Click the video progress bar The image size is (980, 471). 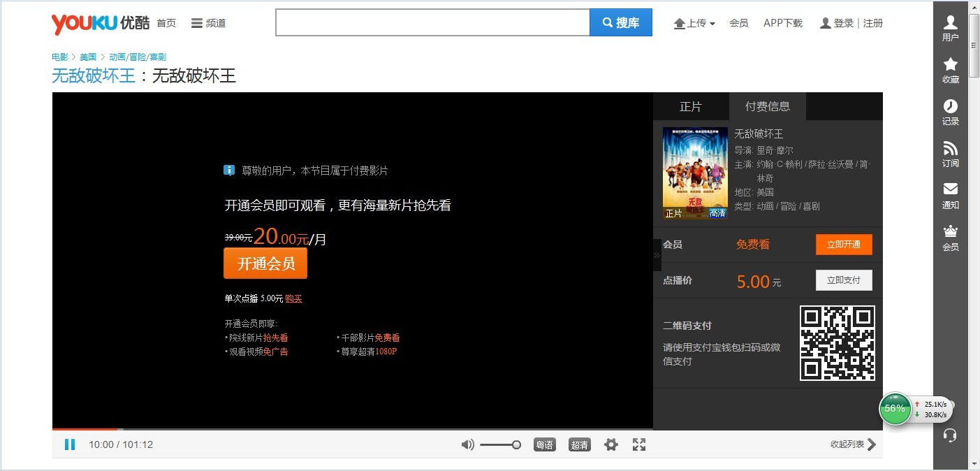pyautogui.click(x=353, y=429)
